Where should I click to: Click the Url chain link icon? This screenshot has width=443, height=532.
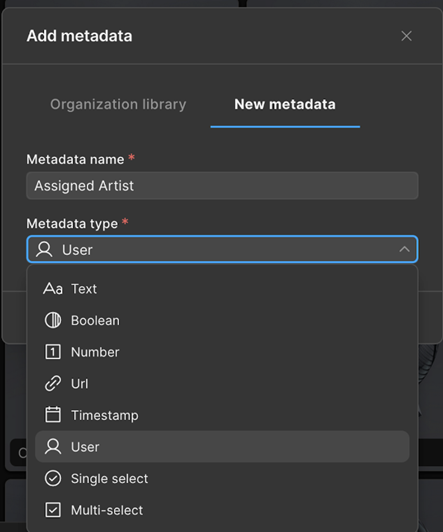coord(53,384)
